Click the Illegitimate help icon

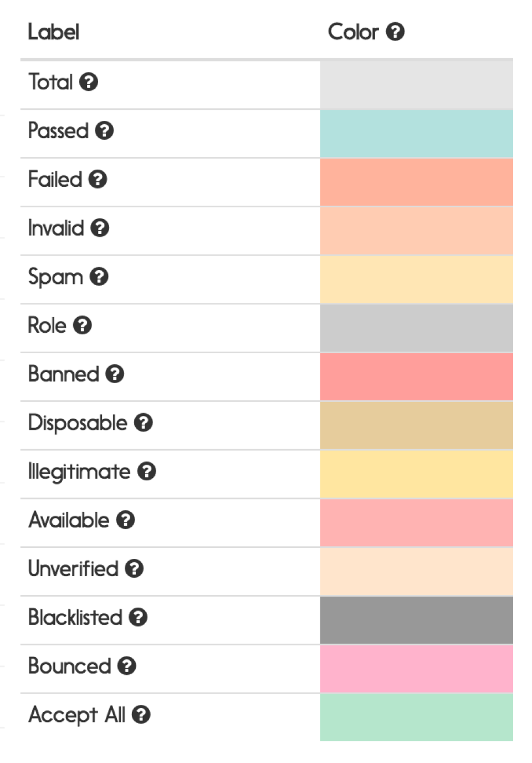tap(147, 471)
